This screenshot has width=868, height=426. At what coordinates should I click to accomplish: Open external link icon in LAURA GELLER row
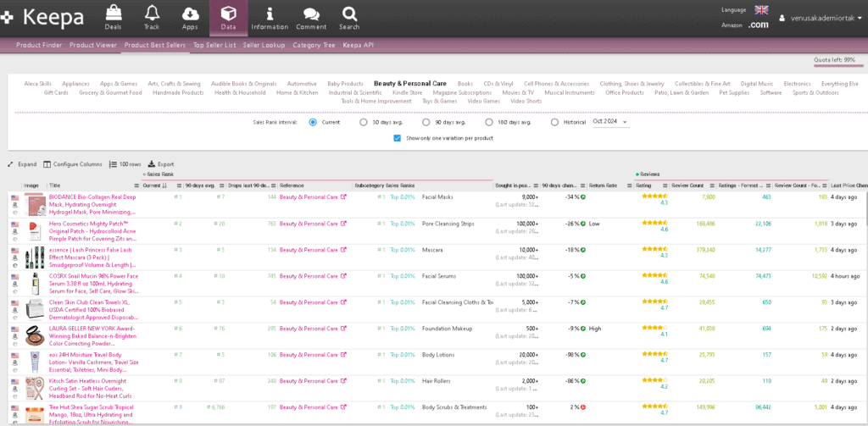[x=343, y=329]
